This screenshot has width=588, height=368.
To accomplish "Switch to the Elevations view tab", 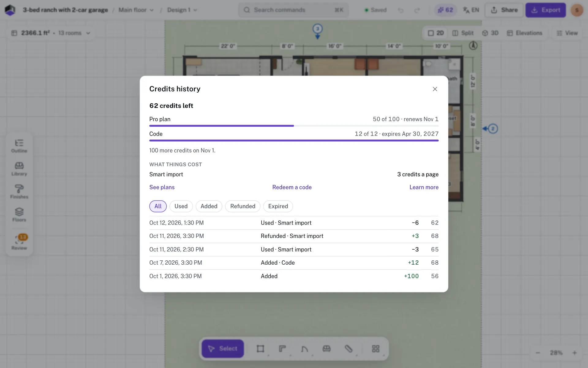I will click(525, 33).
